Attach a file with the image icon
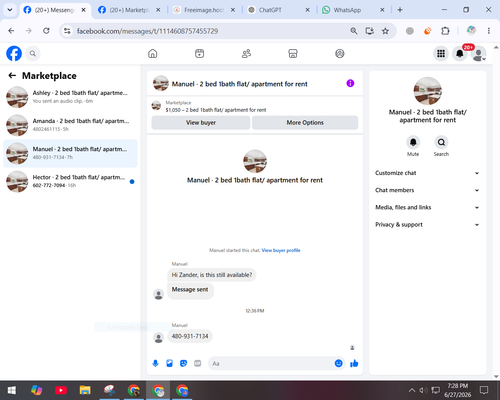Image resolution: width=500 pixels, height=400 pixels. point(169,363)
